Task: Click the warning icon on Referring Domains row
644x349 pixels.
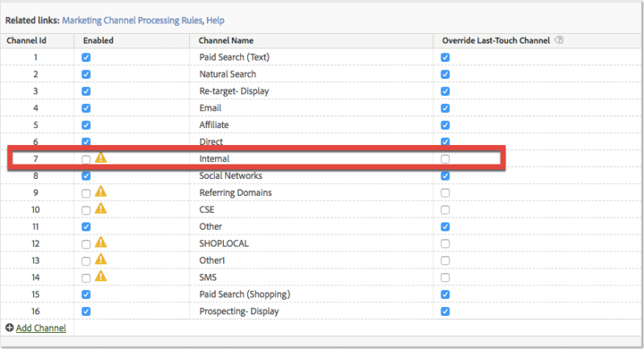Action: pos(101,191)
